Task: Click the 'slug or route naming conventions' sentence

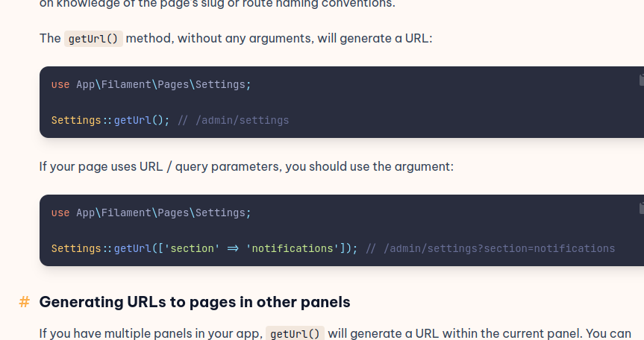Action: 217,4
